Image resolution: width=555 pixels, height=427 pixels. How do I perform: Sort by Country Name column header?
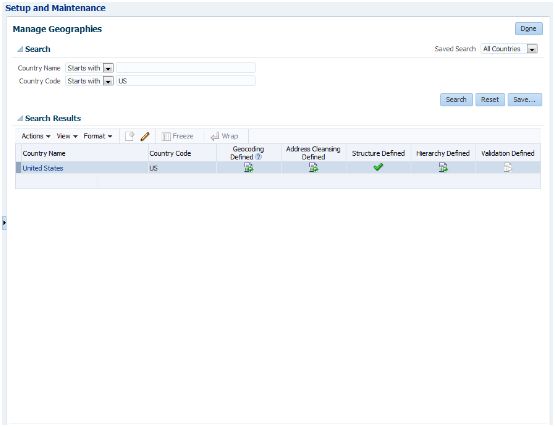click(x=85, y=153)
